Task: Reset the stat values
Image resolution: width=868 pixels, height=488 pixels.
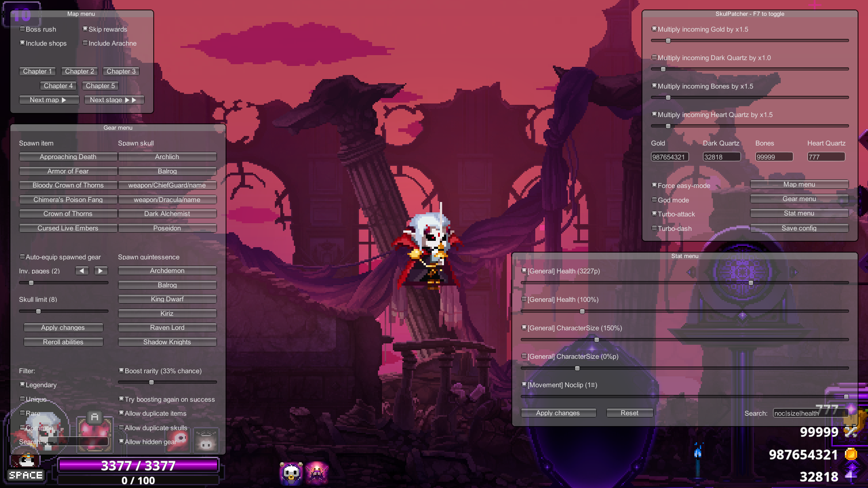Action: click(x=630, y=413)
